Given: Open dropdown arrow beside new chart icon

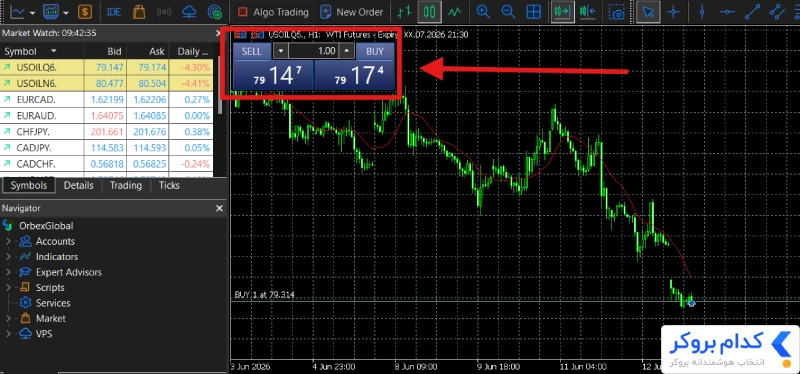Looking at the screenshot, I should pos(32,13).
